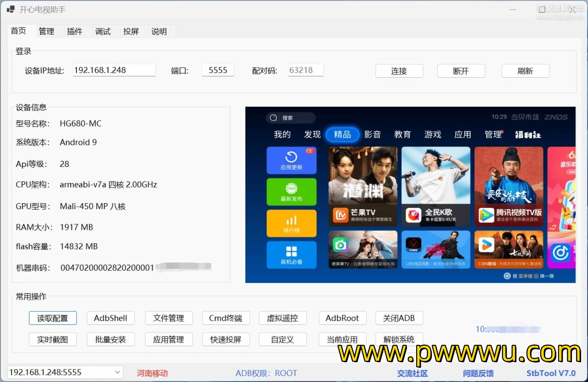Screen dimensions: 588x382
Task: Click the 关闭ADB button
Action: 399,318
